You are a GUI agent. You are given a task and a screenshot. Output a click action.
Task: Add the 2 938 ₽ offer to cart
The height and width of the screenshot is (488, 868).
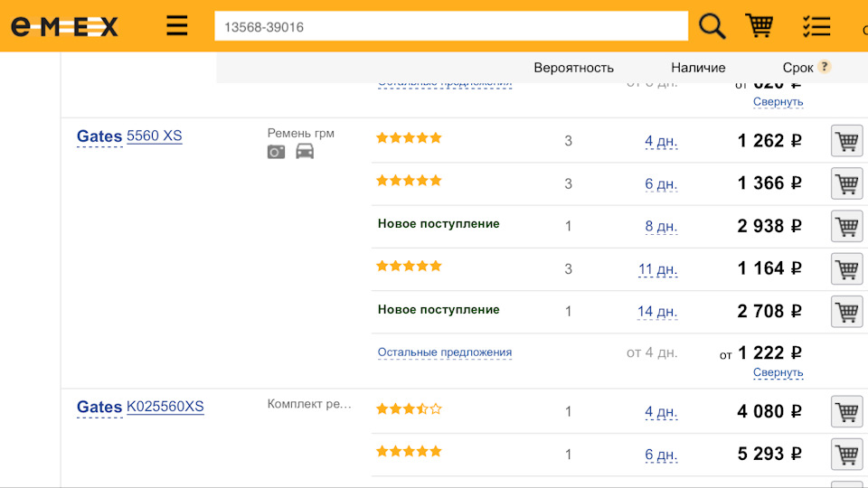(x=846, y=226)
